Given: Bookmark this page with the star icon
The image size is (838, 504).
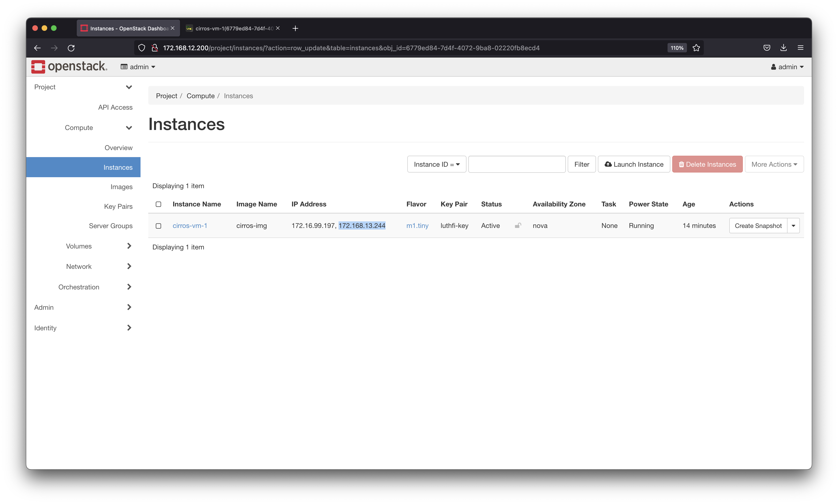Looking at the screenshot, I should click(696, 48).
